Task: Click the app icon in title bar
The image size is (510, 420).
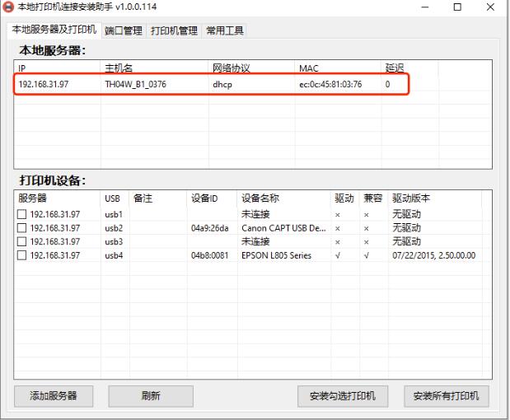Action: point(9,7)
